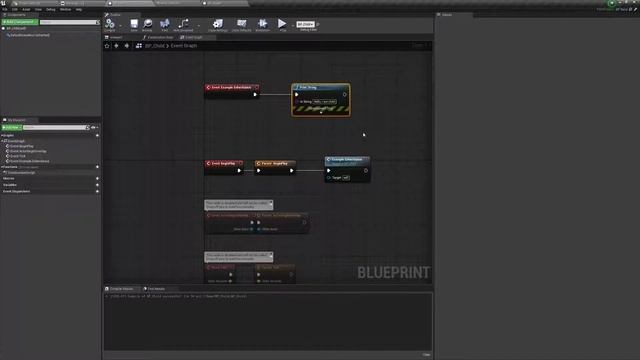
Task: Switch to the Compiler Results tab
Action: click(x=119, y=289)
